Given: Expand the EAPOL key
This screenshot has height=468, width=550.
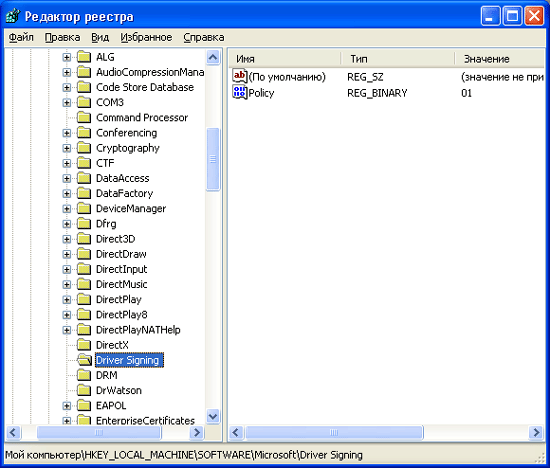Looking at the screenshot, I should pyautogui.click(x=67, y=406).
